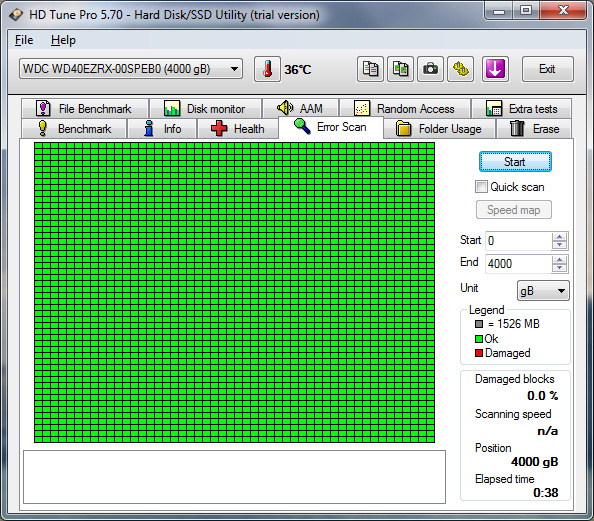This screenshot has height=521, width=594.
Task: Switch to the Benchmark tab
Action: (x=74, y=129)
